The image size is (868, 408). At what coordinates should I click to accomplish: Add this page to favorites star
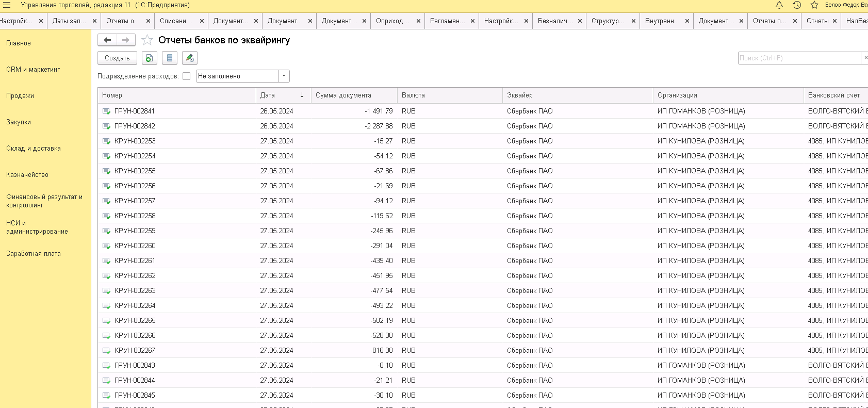pos(147,40)
